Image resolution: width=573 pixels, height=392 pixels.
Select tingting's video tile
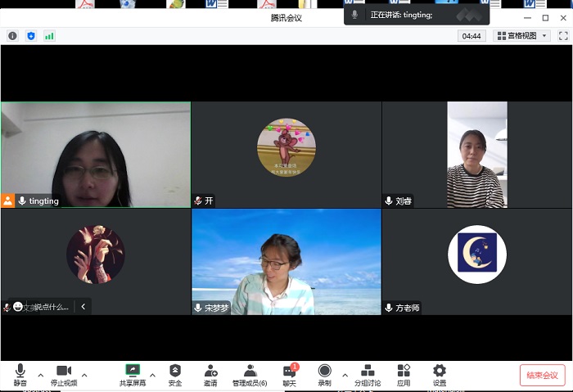click(96, 154)
